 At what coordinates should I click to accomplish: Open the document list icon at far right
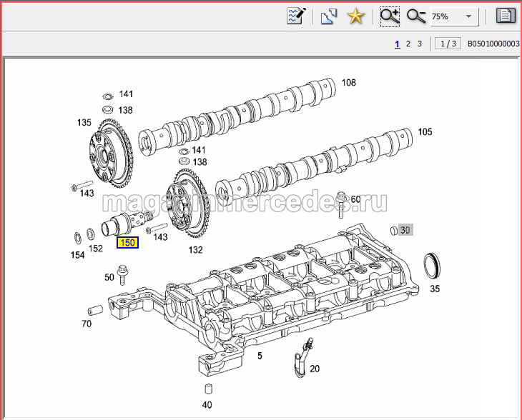(506, 16)
